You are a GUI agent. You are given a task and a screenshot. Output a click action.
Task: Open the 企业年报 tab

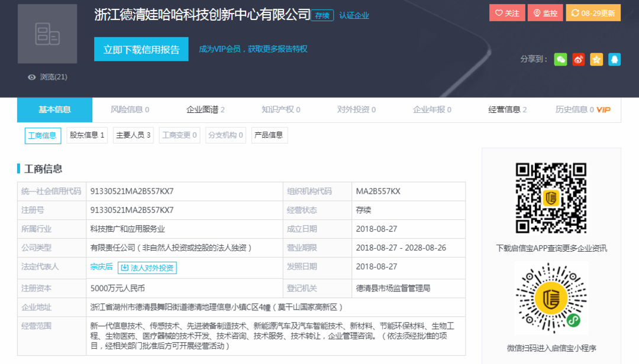[432, 109]
